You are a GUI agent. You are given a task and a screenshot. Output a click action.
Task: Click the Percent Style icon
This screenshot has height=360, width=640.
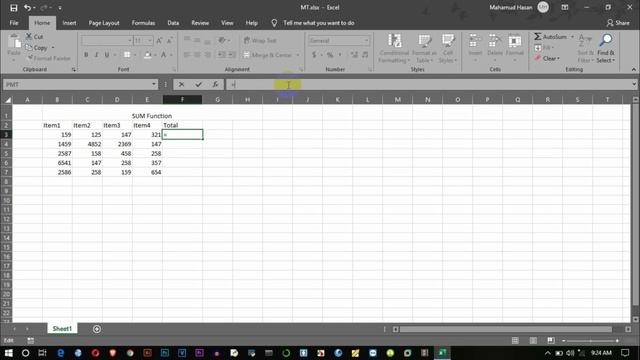click(x=330, y=55)
